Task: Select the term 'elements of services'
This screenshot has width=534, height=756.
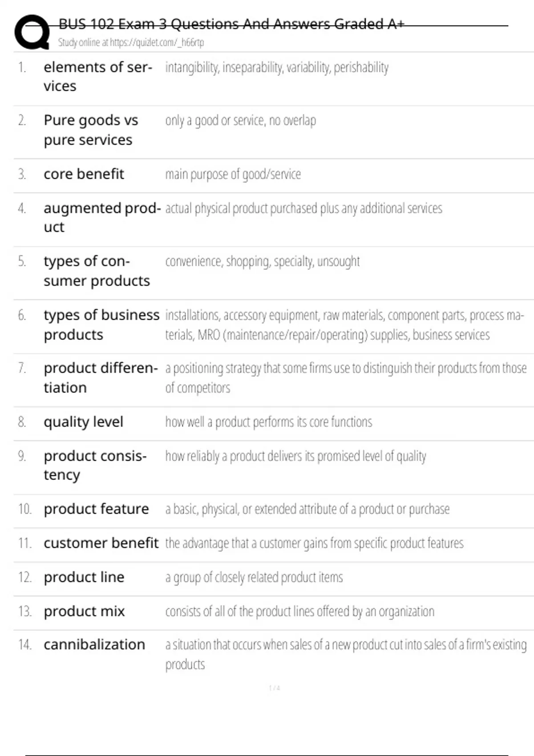Action: tap(97, 76)
